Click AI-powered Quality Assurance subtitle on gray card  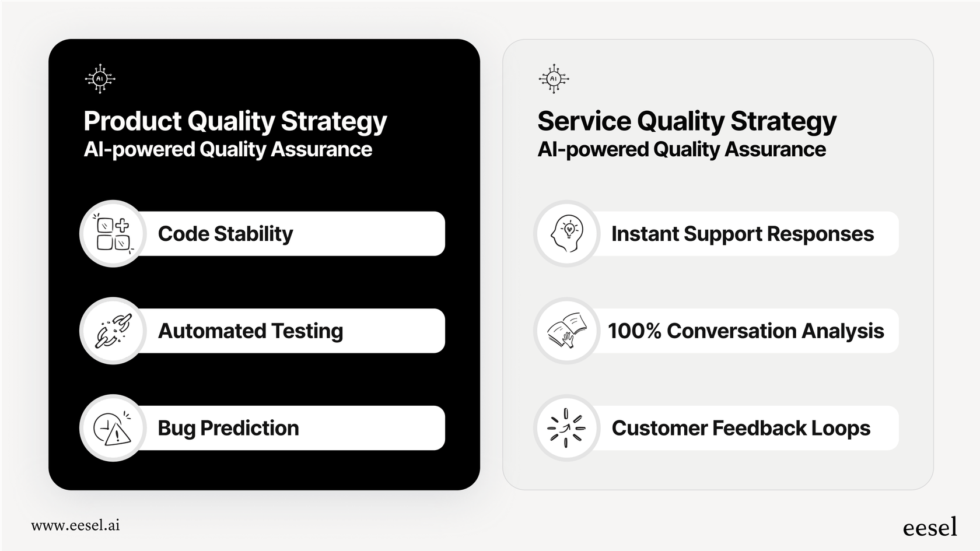pos(681,150)
